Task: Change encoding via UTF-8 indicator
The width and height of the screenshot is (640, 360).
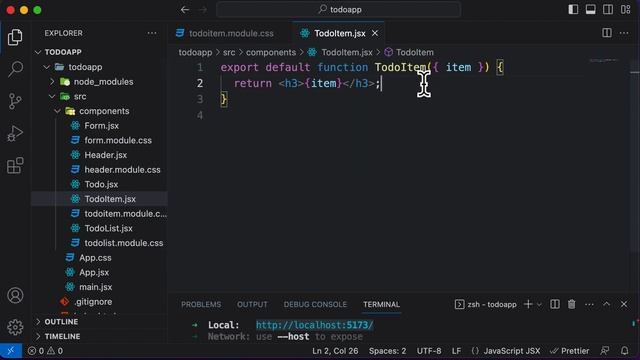Action: point(429,351)
